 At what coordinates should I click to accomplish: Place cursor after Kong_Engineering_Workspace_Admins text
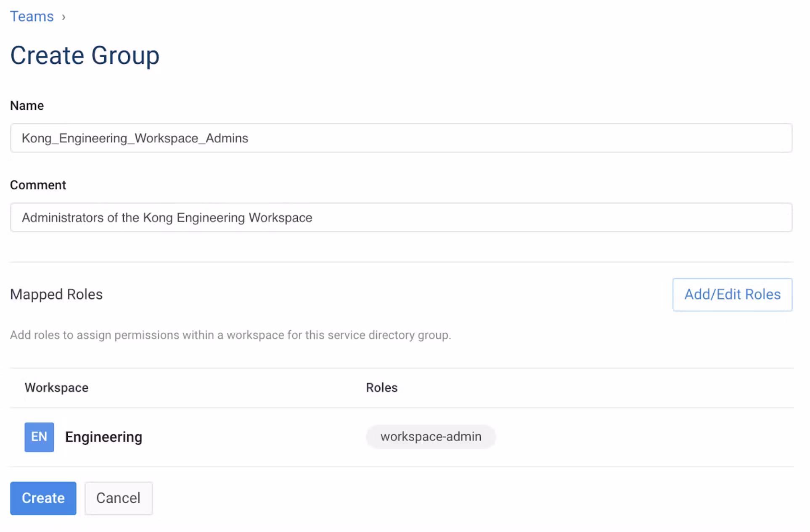pos(249,138)
